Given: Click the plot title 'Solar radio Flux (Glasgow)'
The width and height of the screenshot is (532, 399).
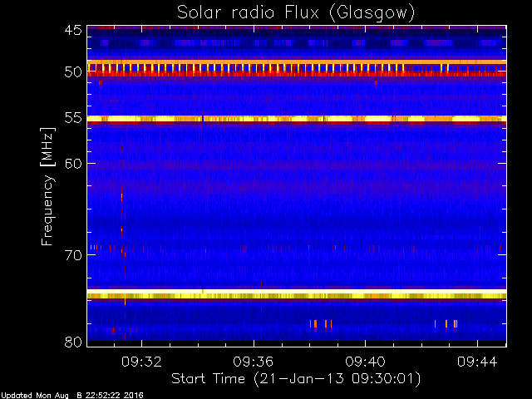Looking at the screenshot, I should [x=296, y=13].
